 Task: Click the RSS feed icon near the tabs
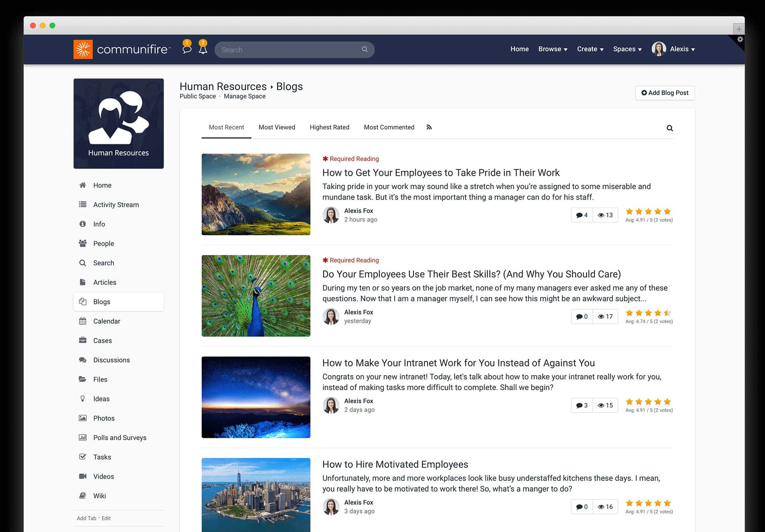pos(429,127)
